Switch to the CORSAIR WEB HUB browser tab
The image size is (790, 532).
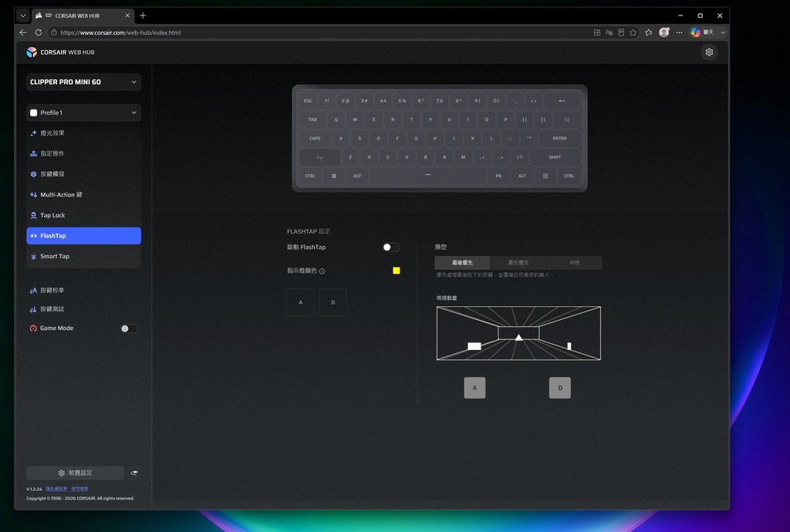pos(83,15)
